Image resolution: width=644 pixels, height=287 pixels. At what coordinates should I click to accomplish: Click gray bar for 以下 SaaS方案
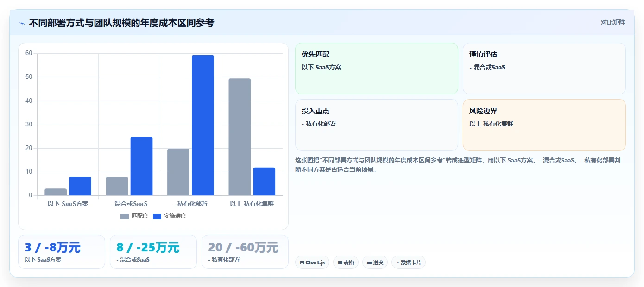56,192
